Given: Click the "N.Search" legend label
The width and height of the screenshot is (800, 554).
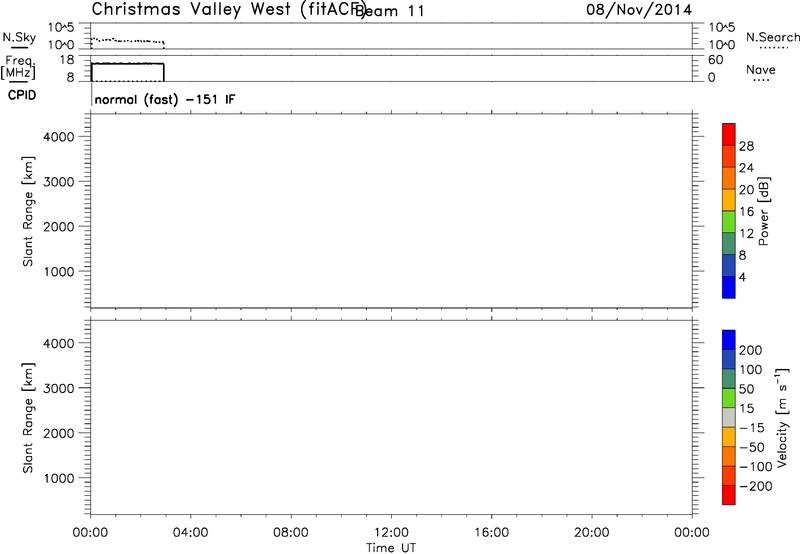Looking at the screenshot, I should pyautogui.click(x=772, y=37).
